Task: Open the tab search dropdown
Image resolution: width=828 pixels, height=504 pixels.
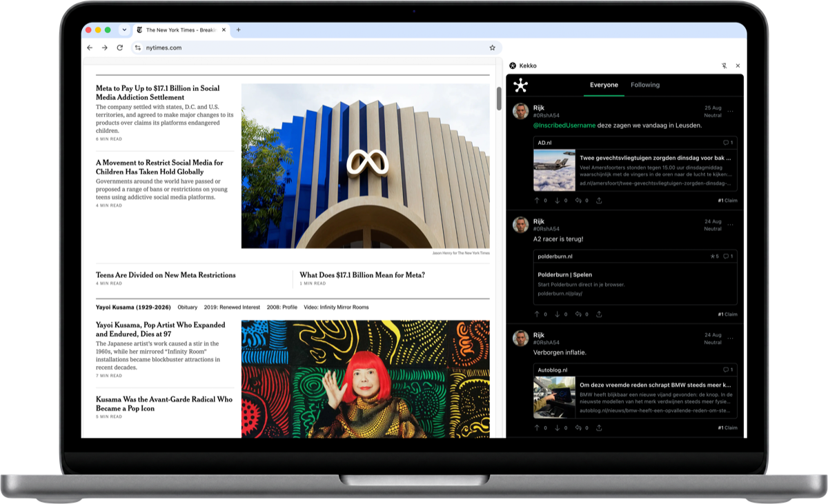Action: (124, 30)
